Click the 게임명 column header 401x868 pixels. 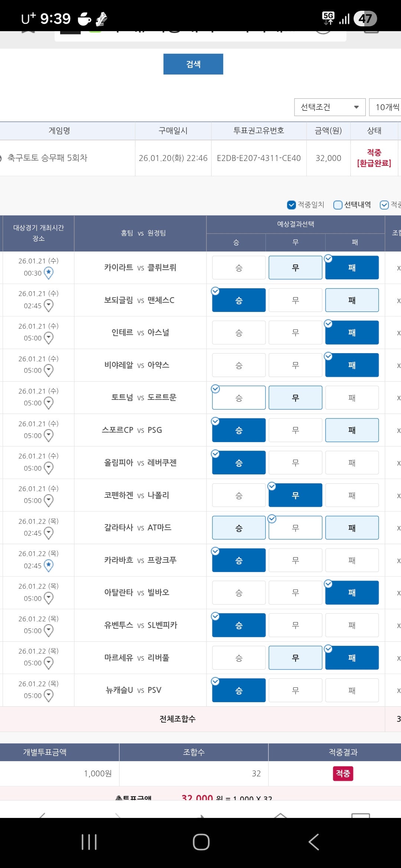(x=59, y=131)
